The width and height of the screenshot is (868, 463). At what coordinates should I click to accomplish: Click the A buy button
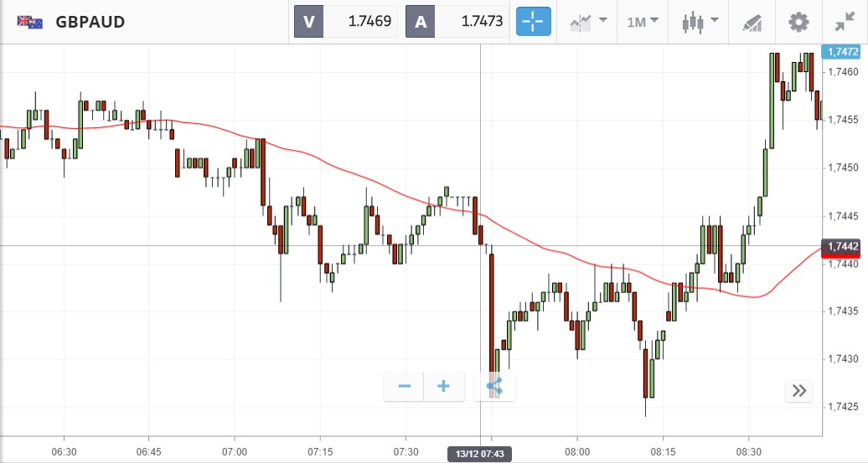(421, 22)
